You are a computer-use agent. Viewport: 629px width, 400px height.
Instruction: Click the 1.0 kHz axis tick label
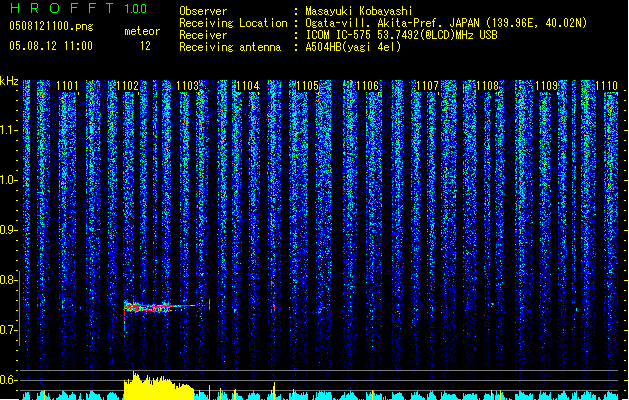point(9,180)
